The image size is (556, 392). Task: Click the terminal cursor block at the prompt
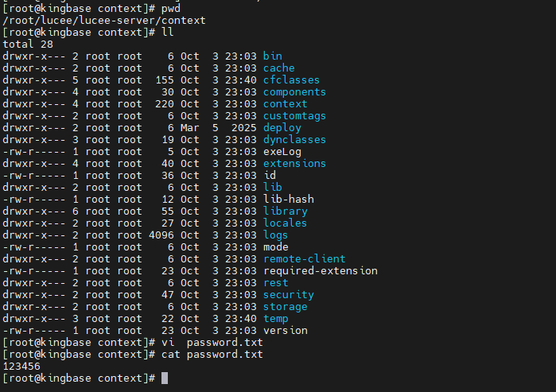tap(165, 378)
